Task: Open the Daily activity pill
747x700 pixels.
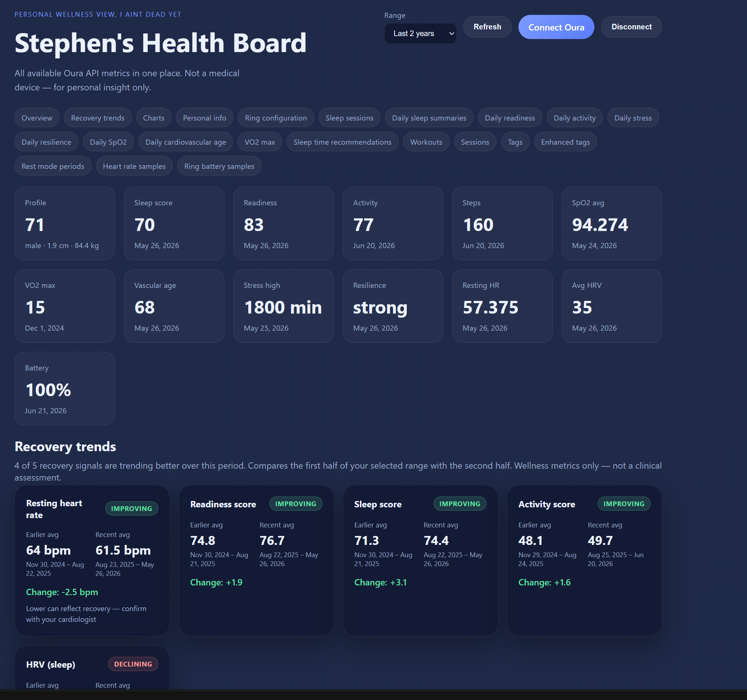Action: point(575,118)
